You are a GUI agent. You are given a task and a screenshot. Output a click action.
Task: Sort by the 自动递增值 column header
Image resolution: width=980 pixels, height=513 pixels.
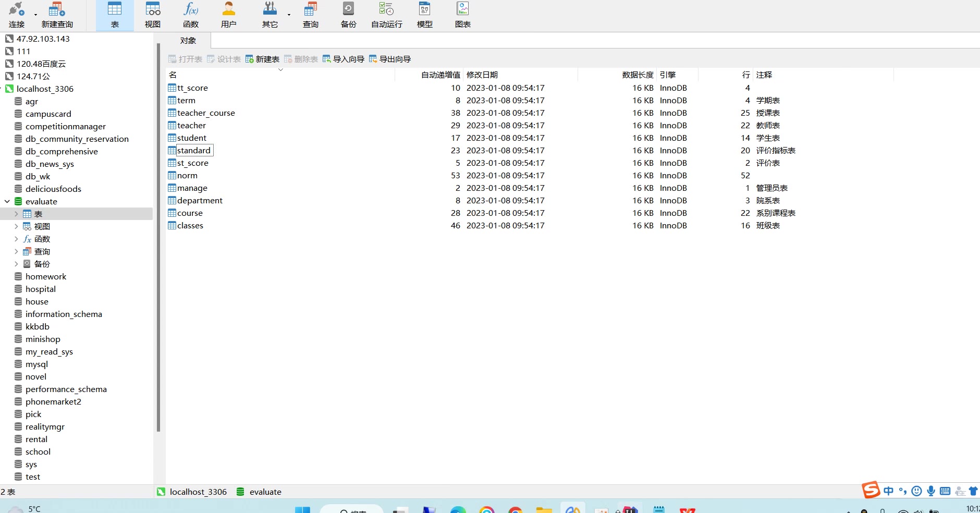(429, 75)
